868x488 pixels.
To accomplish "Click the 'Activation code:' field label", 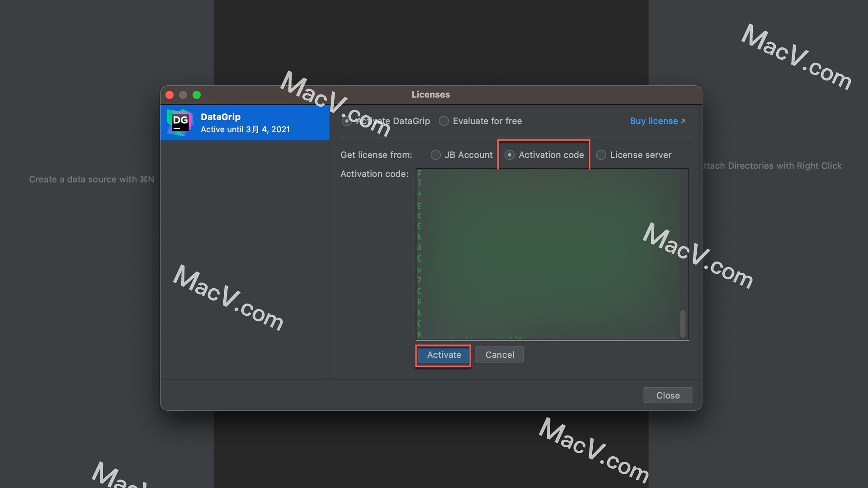I will coord(374,174).
